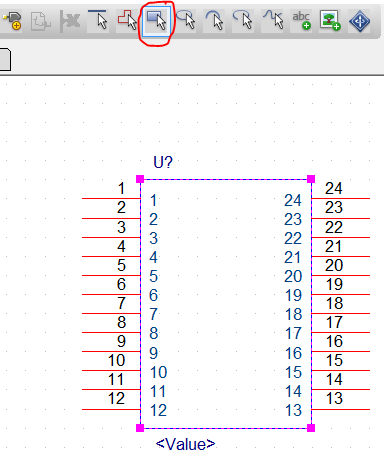Select the red line of pin 13

(341, 409)
